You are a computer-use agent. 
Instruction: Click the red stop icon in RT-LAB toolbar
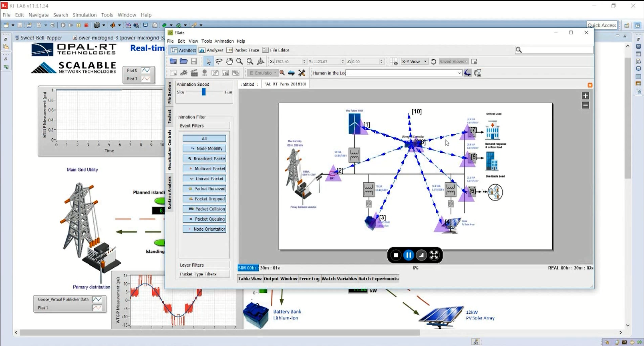coord(86,25)
